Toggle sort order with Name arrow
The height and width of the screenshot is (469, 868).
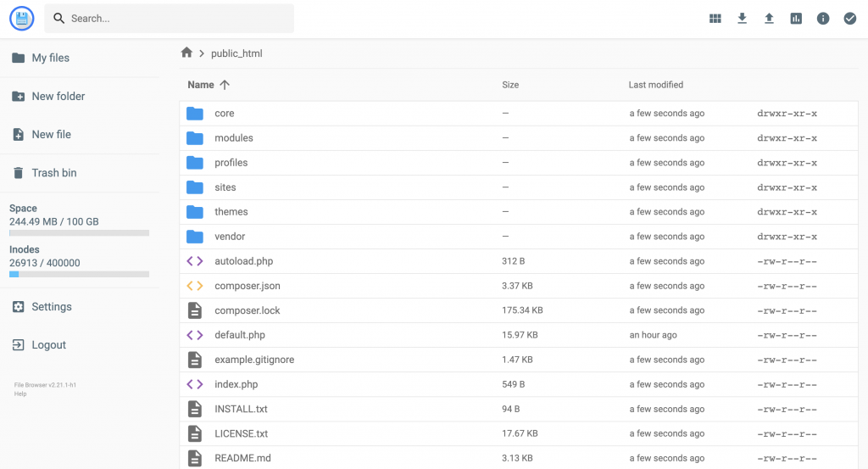click(225, 85)
